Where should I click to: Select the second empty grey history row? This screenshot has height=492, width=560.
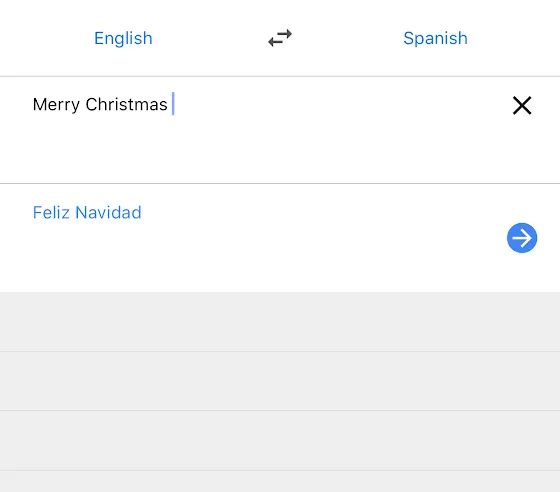(x=280, y=381)
